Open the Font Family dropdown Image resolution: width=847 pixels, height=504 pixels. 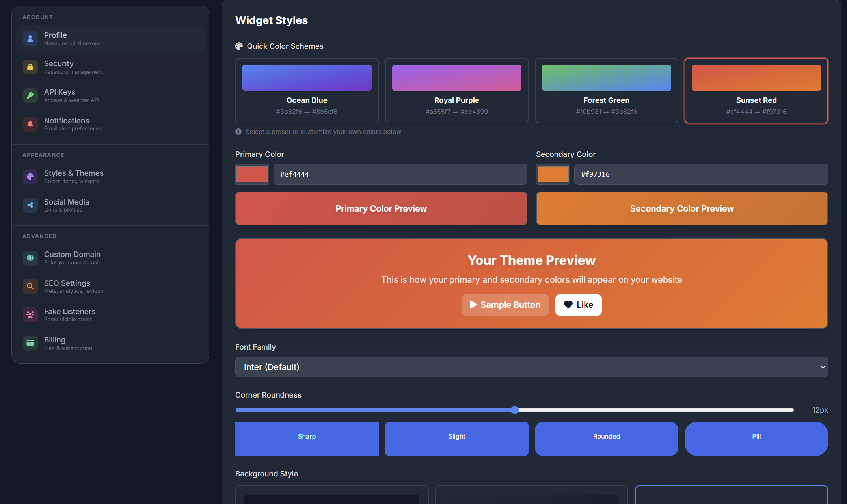531,367
